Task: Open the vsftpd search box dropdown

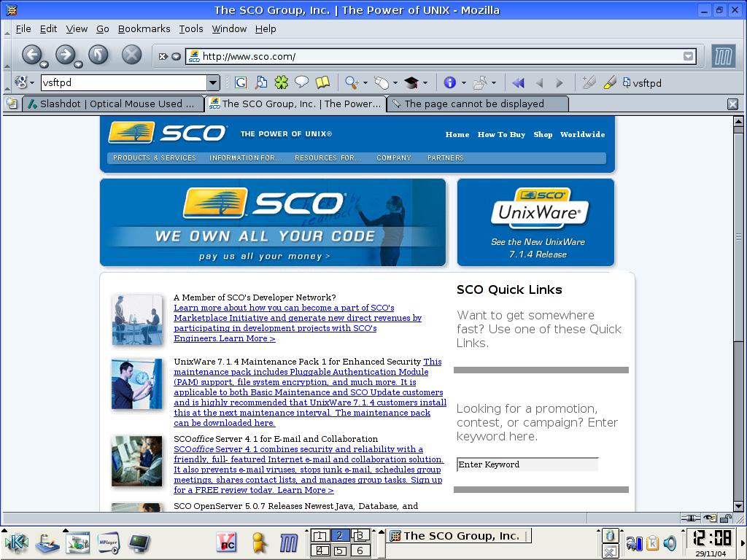Action: point(213,82)
